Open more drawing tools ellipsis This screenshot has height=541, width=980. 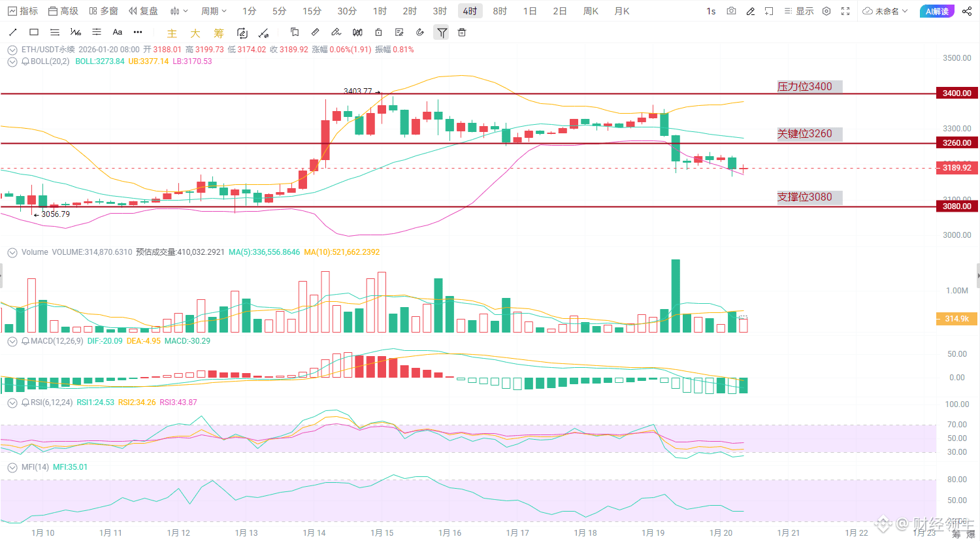click(x=138, y=32)
